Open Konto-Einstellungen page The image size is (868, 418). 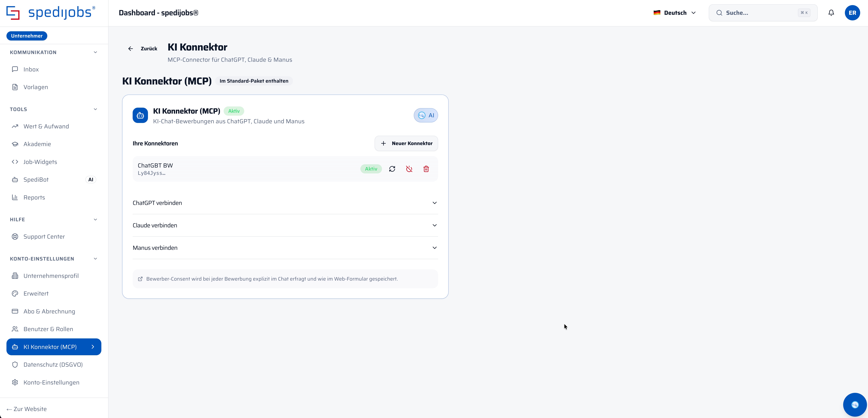[x=54, y=382]
